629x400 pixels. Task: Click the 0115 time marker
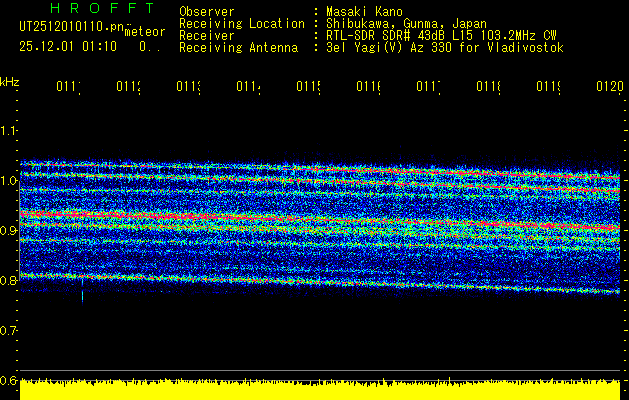[x=309, y=87]
